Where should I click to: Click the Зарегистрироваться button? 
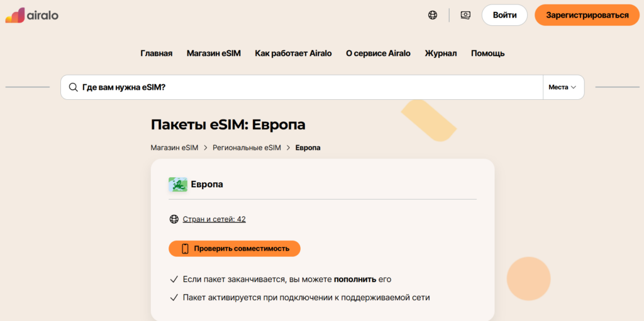587,15
